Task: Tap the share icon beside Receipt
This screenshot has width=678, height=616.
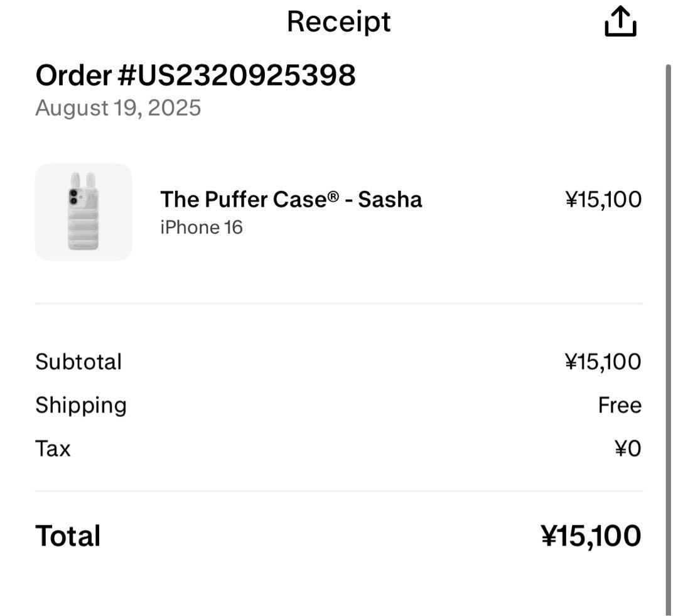Action: 620,22
